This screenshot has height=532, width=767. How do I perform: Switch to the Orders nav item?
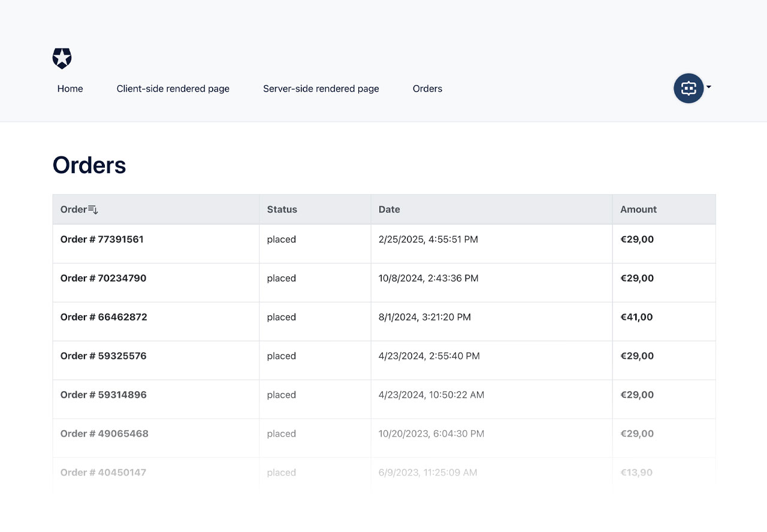427,88
